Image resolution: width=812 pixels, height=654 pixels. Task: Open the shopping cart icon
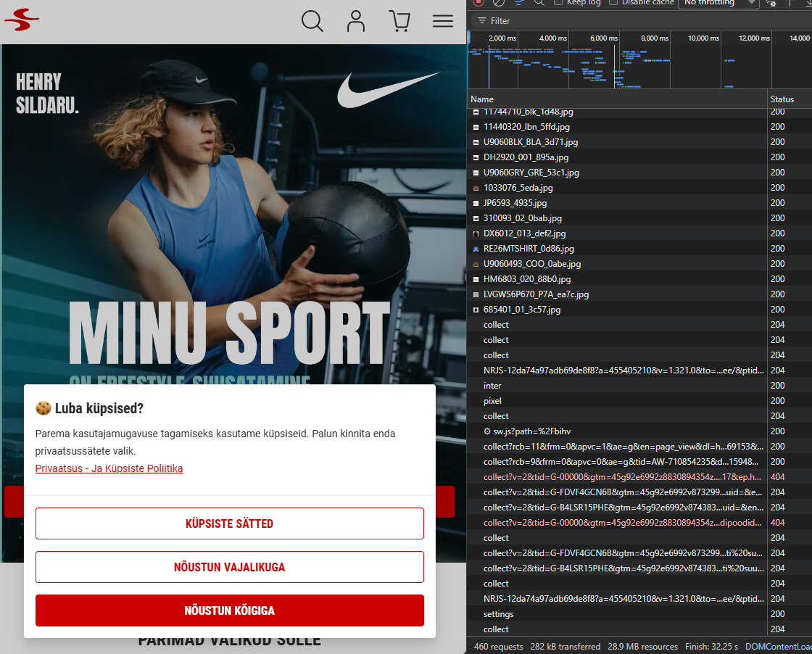pyautogui.click(x=399, y=21)
